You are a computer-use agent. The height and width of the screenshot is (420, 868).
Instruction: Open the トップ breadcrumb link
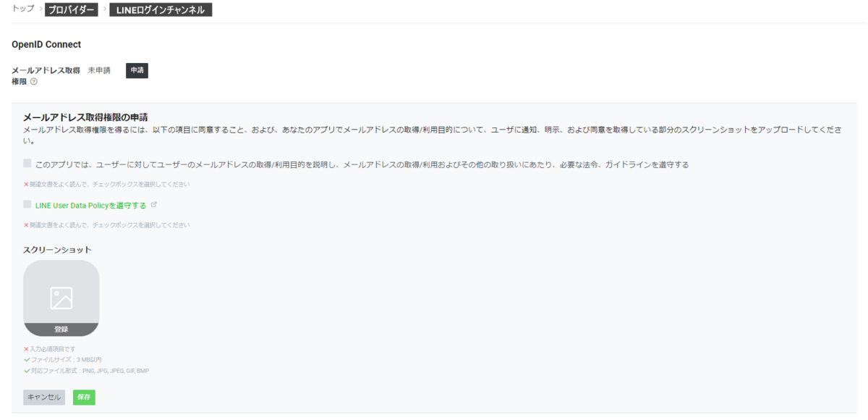click(23, 9)
